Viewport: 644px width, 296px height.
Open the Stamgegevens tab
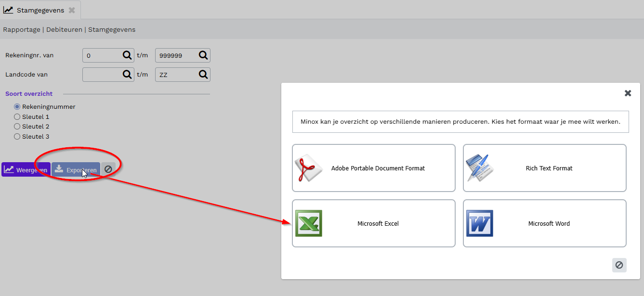(40, 10)
